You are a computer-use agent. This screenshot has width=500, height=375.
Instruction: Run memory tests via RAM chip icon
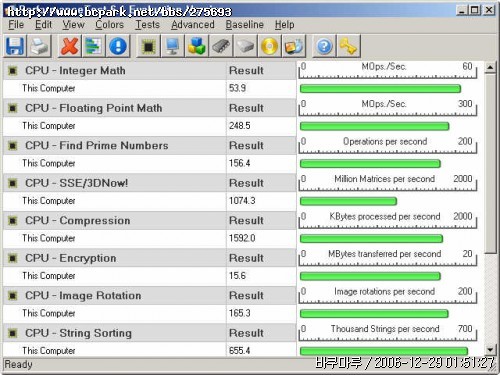pyautogui.click(x=221, y=46)
